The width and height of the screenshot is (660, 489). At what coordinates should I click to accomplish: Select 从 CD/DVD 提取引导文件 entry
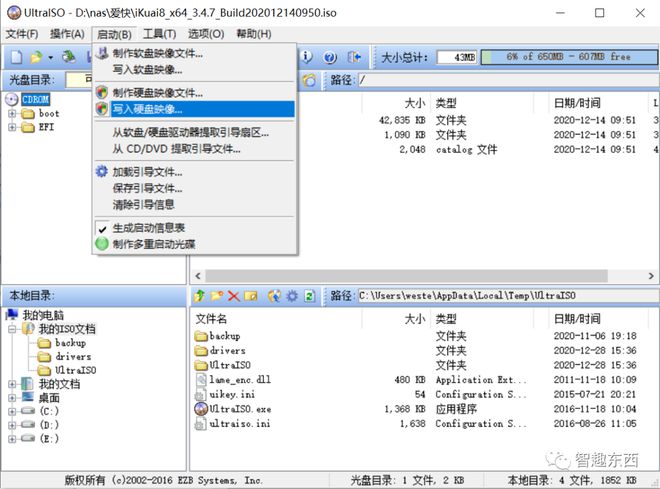point(195,149)
